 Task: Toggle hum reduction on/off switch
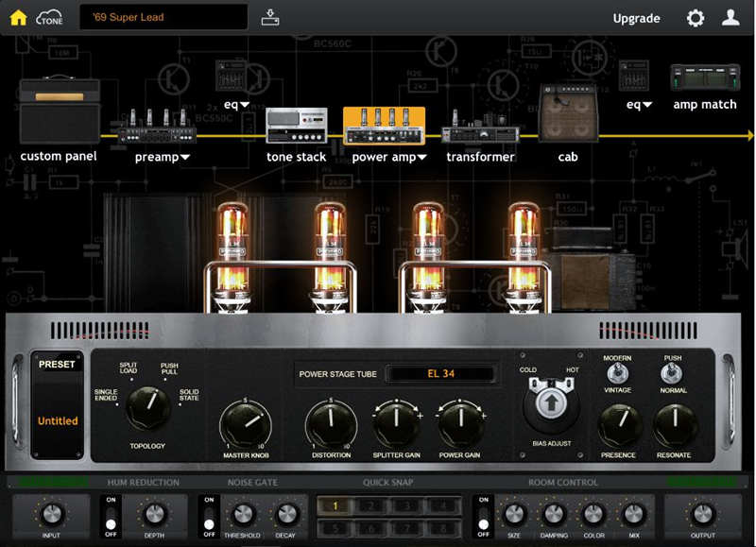click(111, 516)
